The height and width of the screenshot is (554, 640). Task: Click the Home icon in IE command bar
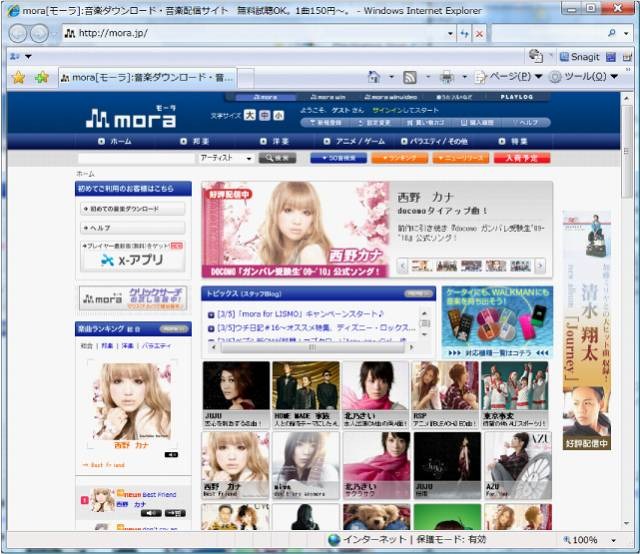pyautogui.click(x=374, y=77)
